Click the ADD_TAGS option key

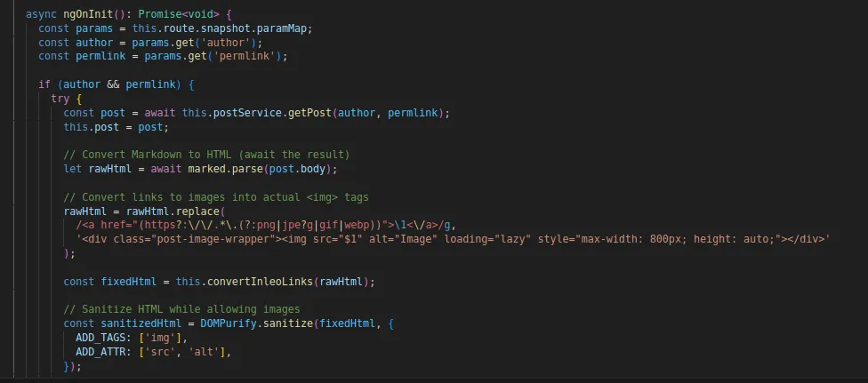tap(100, 338)
